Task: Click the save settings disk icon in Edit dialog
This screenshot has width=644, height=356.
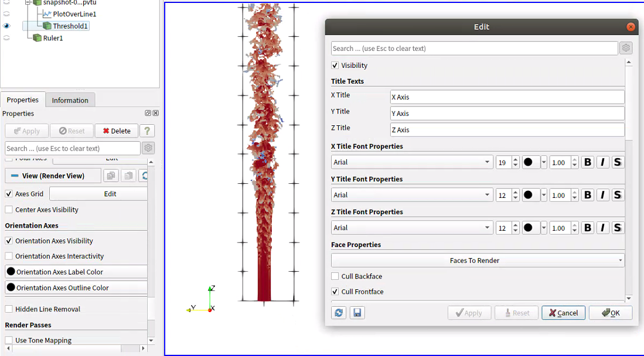Action: click(x=357, y=313)
